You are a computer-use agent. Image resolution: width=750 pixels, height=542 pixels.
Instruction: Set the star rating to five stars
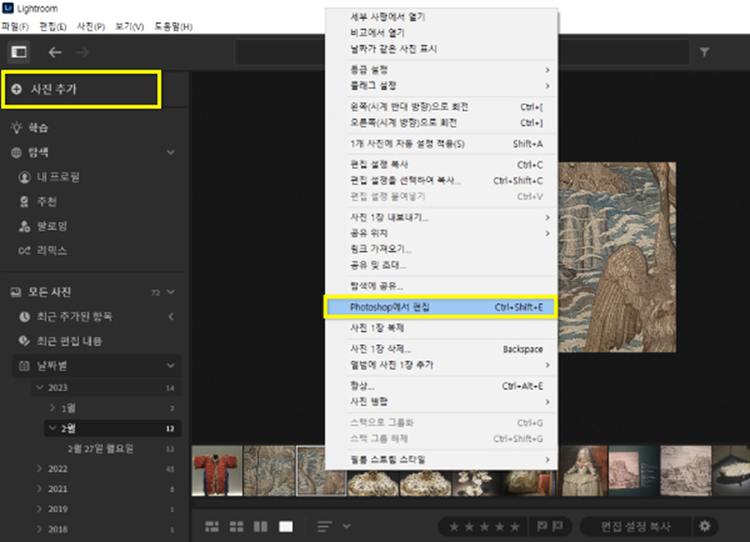coord(514,526)
